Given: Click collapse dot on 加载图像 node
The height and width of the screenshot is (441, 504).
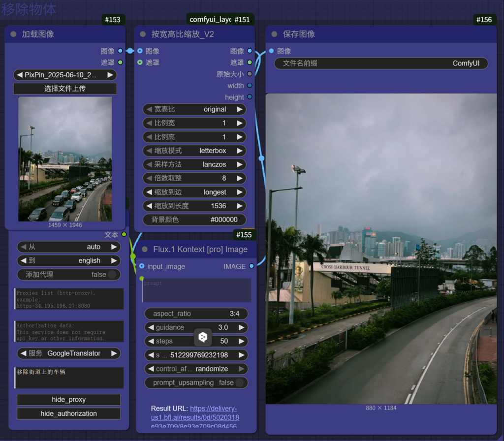Looking at the screenshot, I should tap(13, 34).
